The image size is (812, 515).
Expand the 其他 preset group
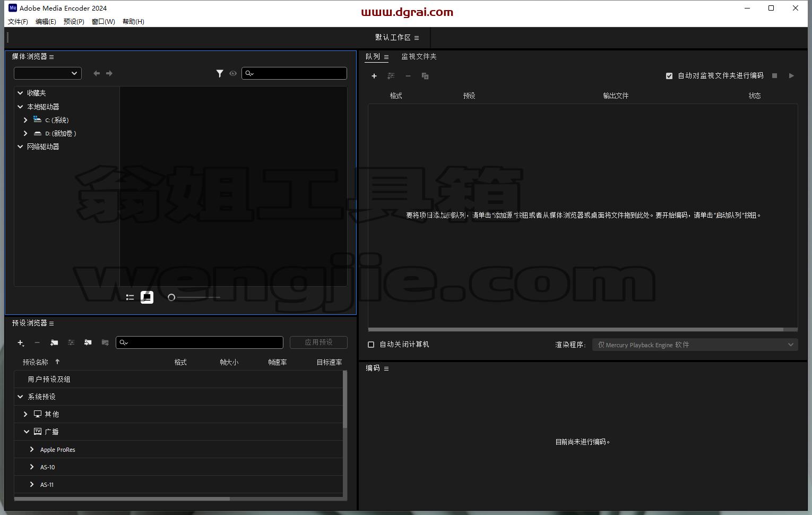(x=25, y=414)
